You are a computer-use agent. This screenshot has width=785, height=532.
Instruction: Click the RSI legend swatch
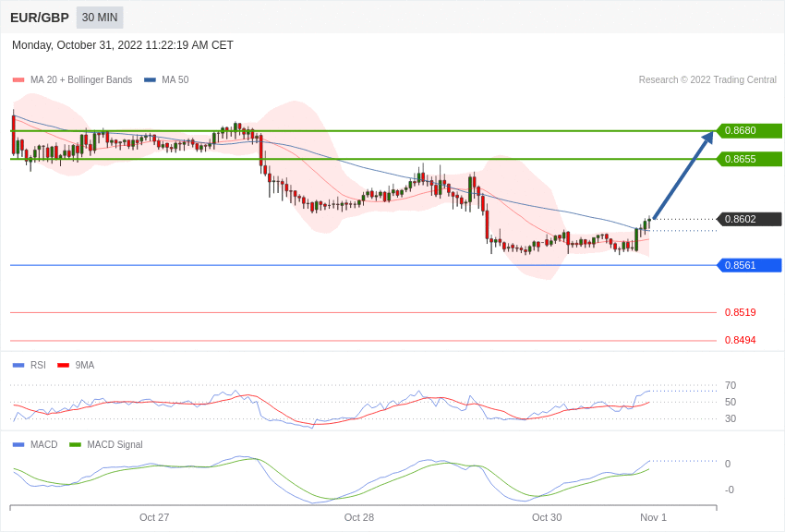tap(18, 366)
